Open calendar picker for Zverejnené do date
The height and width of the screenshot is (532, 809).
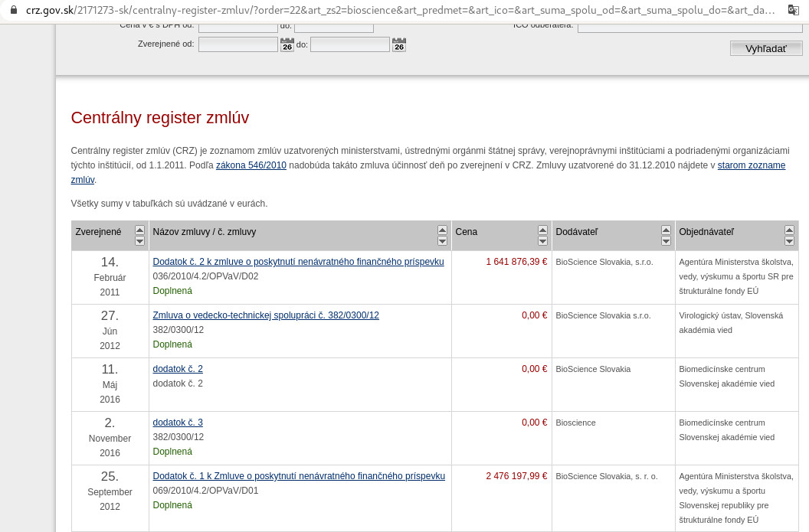tap(399, 45)
